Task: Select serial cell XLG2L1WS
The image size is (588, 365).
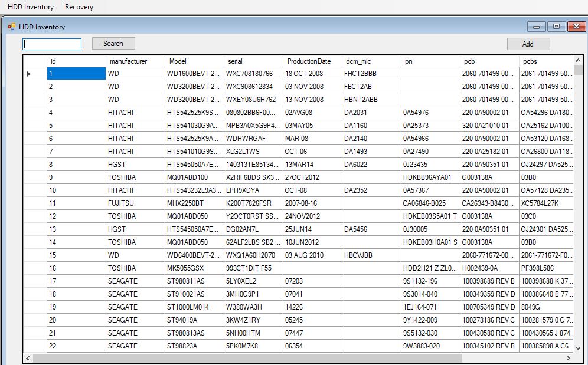Action: pos(253,152)
